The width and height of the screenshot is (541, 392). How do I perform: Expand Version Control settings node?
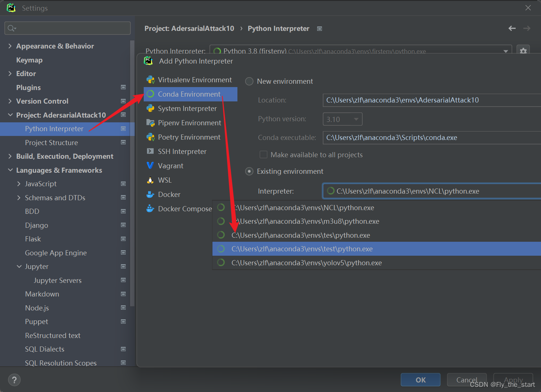click(10, 101)
